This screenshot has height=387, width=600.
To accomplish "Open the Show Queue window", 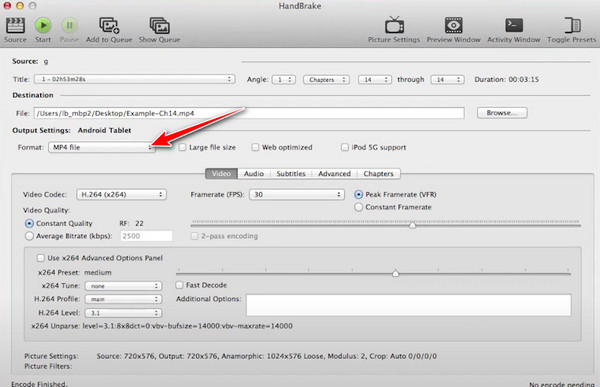I will click(159, 26).
